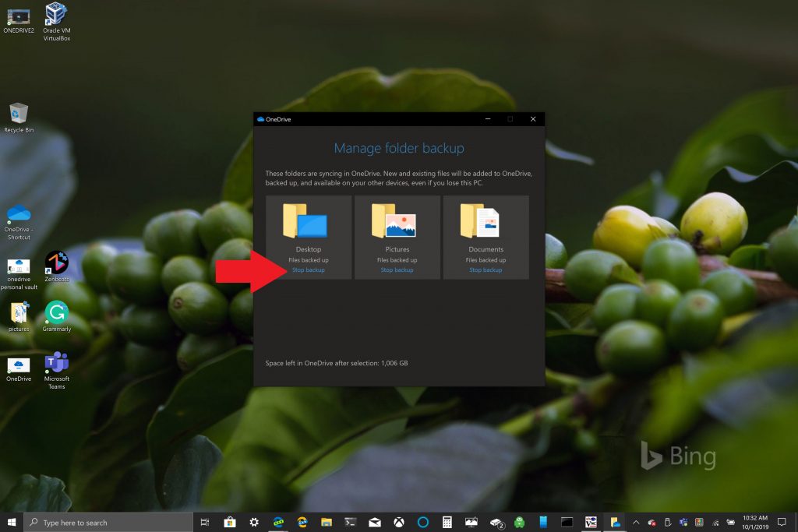Screen dimensions: 798x532
Task: Open Settings gear in the taskbar
Action: click(254, 523)
